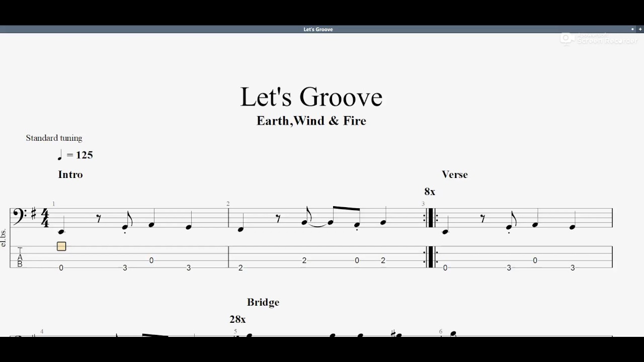644x362 pixels.
Task: Click the Let's Groove song title
Action: 311,97
